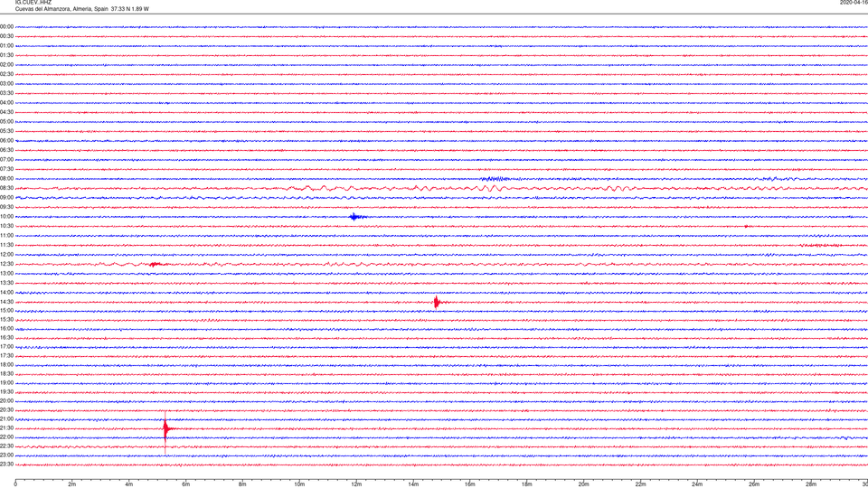Select the 09:00 time label
This screenshot has height=488, width=868.
(x=6, y=198)
